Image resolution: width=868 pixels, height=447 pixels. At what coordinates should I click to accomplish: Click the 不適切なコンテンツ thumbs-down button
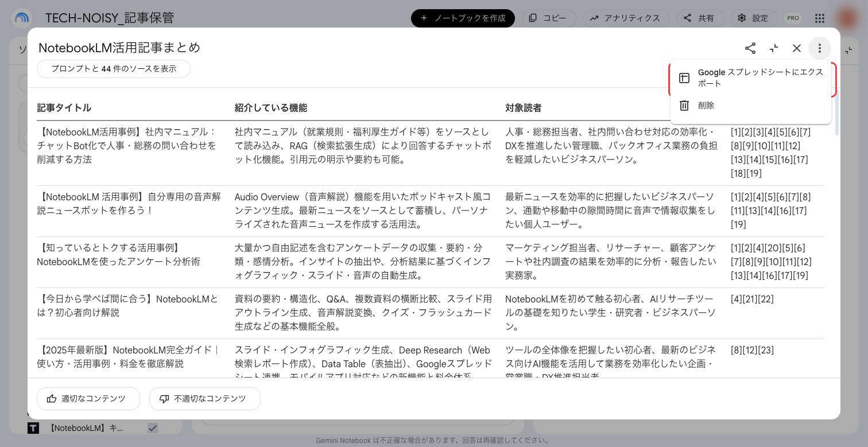coord(205,399)
